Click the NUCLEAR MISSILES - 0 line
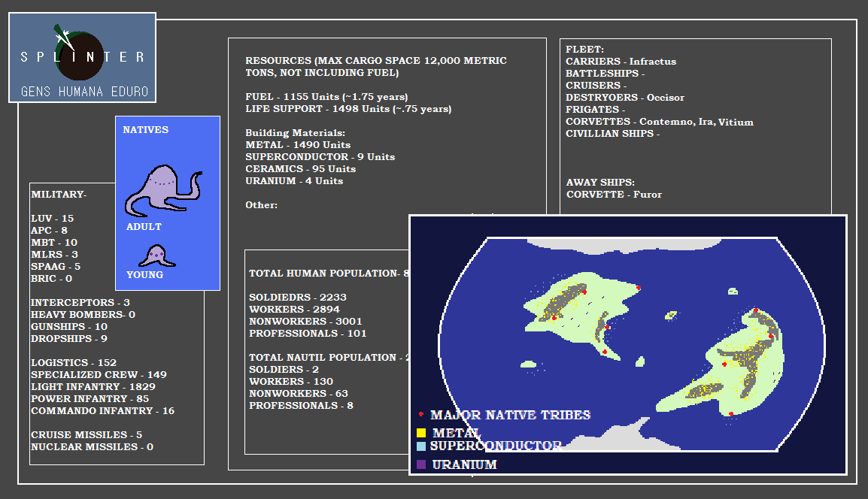This screenshot has width=868, height=499. click(92, 447)
